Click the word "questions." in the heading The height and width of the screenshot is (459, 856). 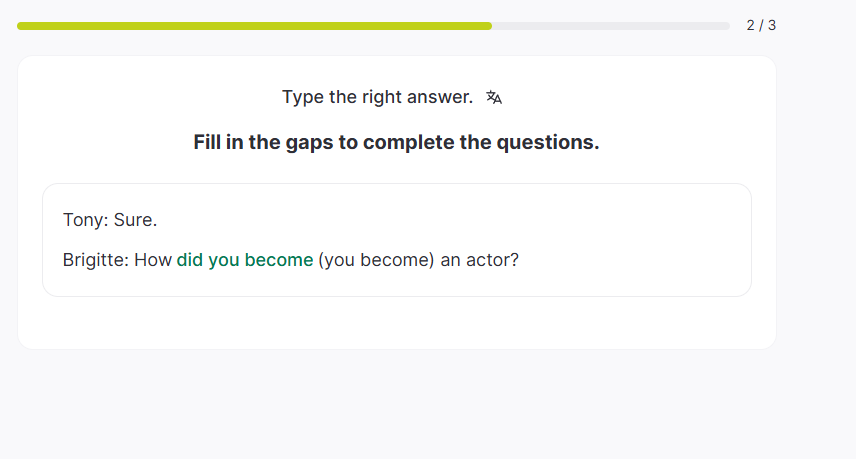click(553, 142)
